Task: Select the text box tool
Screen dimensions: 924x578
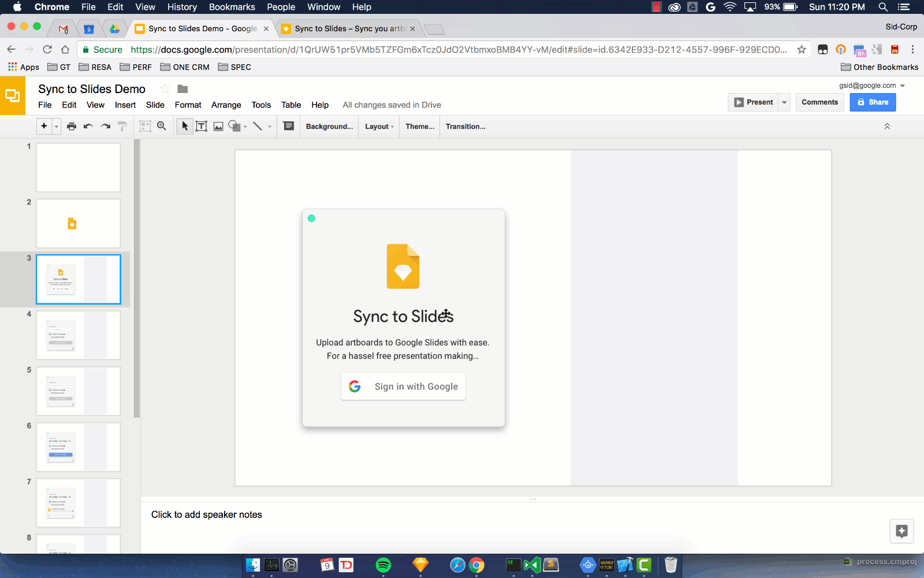Action: (x=202, y=126)
